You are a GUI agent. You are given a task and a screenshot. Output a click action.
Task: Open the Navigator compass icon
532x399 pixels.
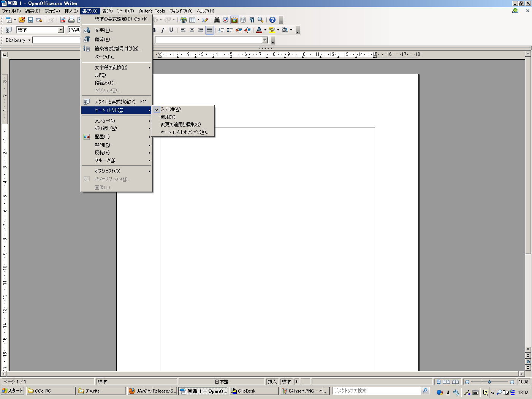coord(226,20)
